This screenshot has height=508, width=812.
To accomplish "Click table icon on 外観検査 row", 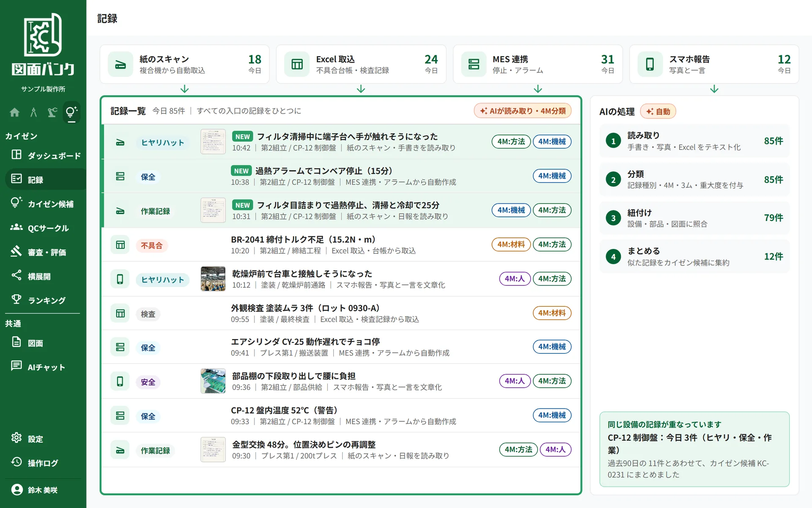I will coord(120,314).
